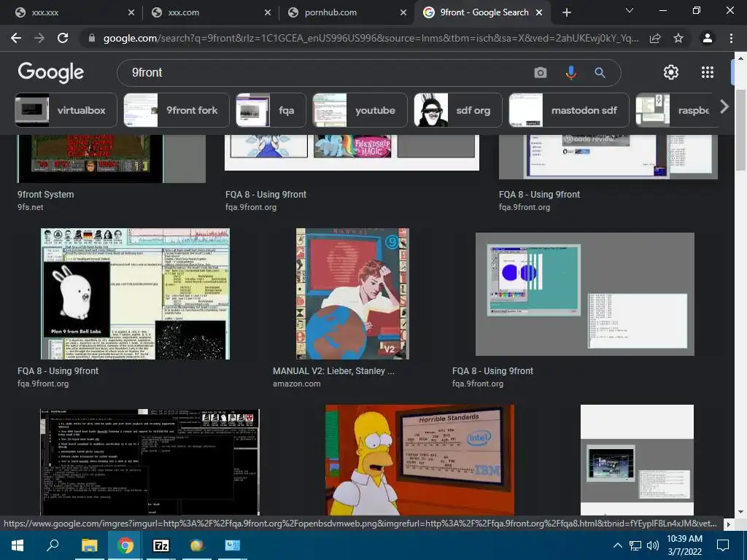Filter images by mastodon sdf chip
Image resolution: width=747 pixels, height=560 pixels.
pyautogui.click(x=569, y=110)
